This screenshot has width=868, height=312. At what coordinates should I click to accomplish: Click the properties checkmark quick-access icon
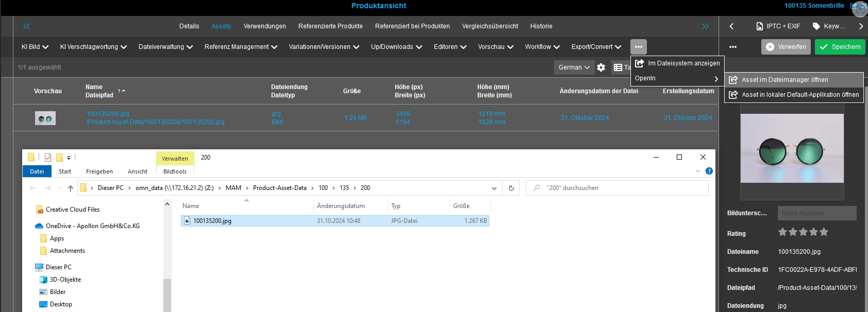(x=48, y=158)
